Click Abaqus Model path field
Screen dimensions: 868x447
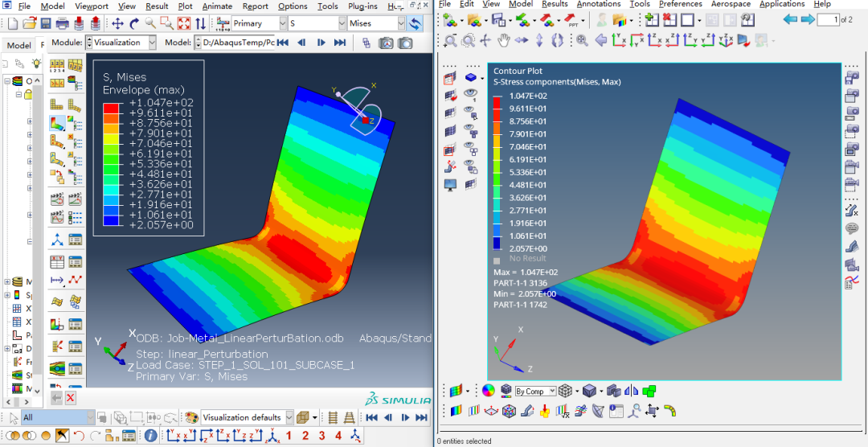coord(234,43)
